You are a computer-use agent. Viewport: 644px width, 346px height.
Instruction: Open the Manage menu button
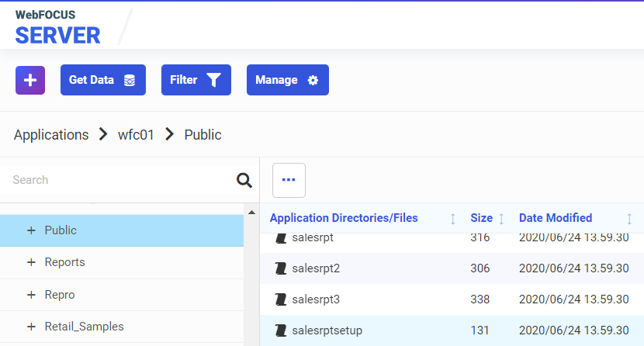pyautogui.click(x=287, y=80)
